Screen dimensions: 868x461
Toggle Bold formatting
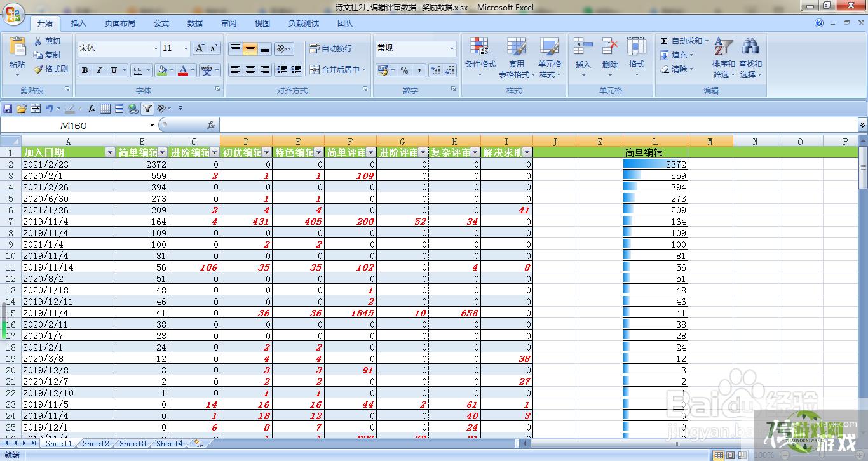85,70
